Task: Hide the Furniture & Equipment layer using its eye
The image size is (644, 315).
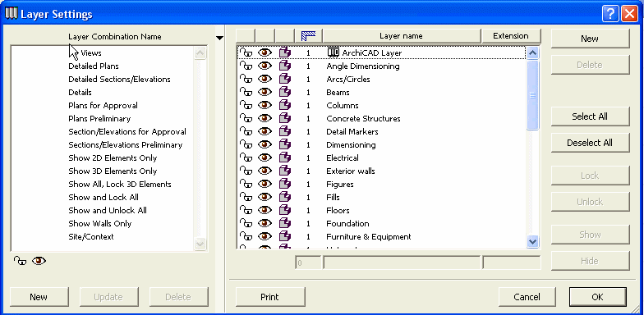Action: [x=264, y=236]
